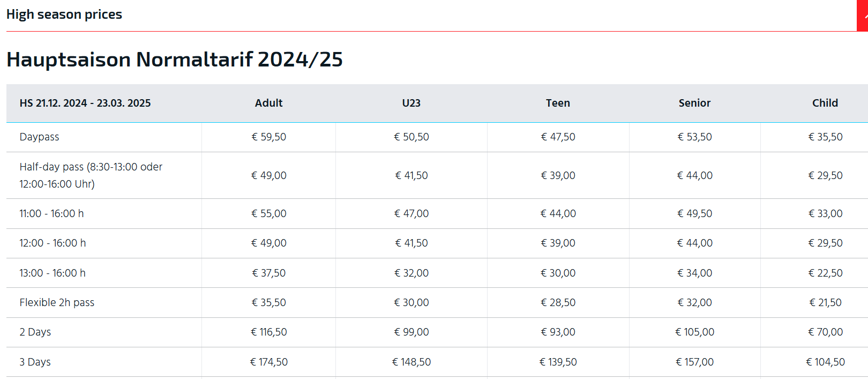This screenshot has height=379, width=868.
Task: Select the 3 Days row label
Action: coord(35,362)
